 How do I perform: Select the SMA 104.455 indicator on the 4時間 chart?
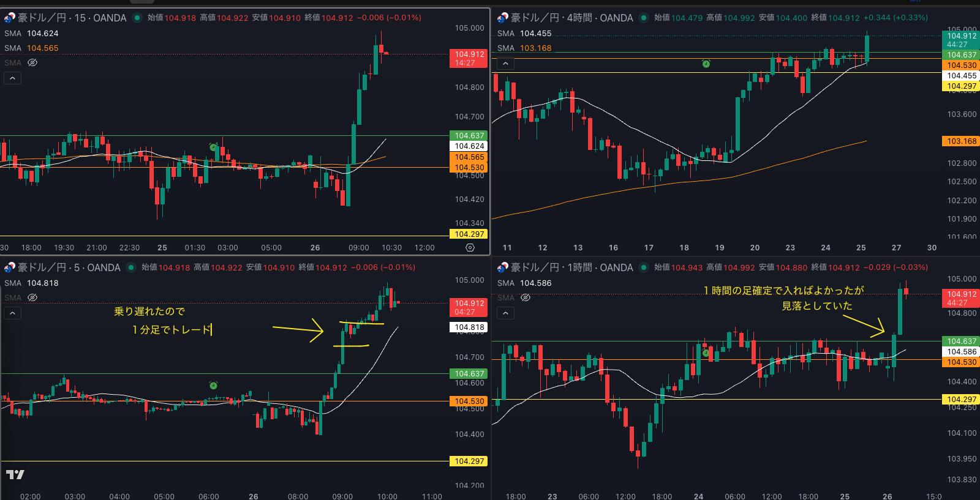tap(524, 33)
